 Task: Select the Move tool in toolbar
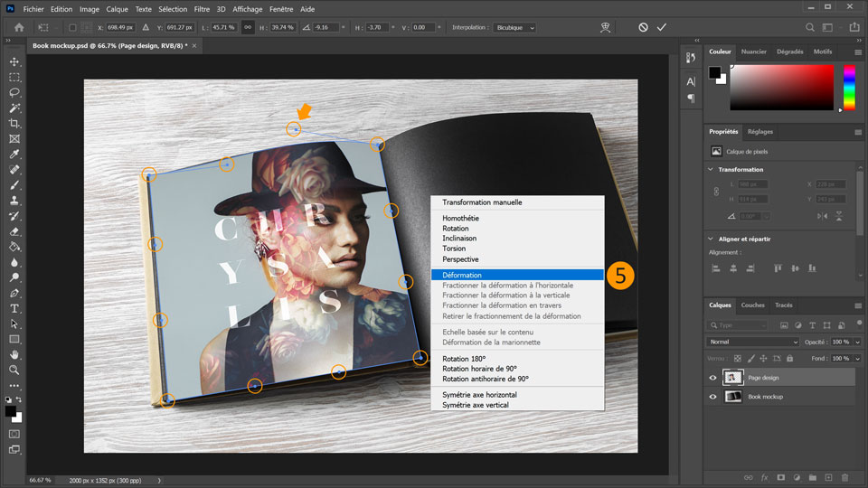coord(14,61)
